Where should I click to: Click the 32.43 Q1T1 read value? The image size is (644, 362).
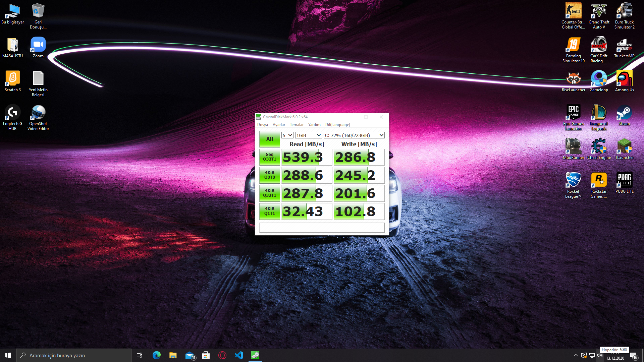pos(307,212)
